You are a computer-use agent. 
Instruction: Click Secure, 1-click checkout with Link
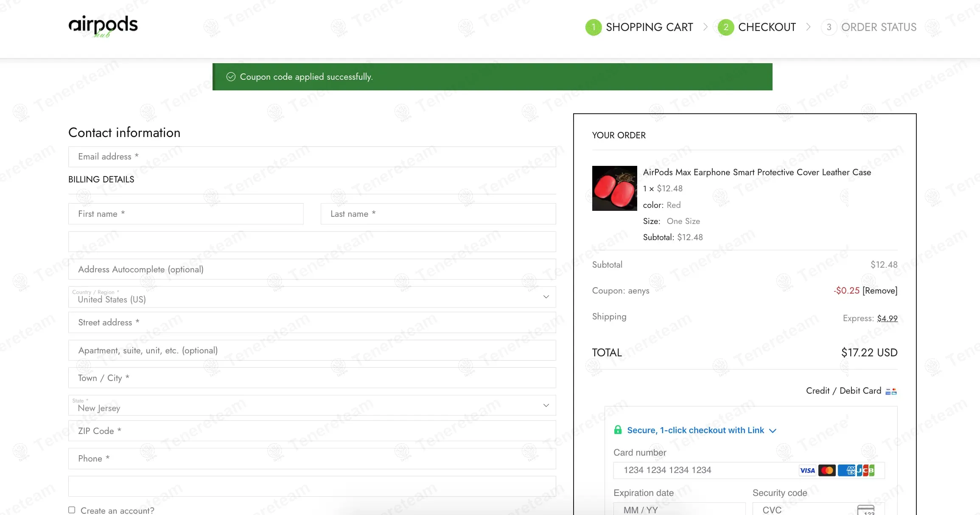tap(695, 430)
